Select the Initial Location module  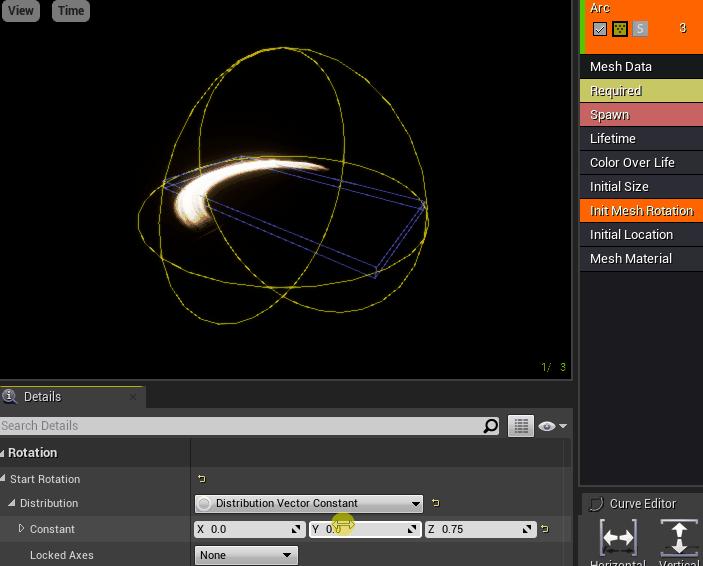631,235
